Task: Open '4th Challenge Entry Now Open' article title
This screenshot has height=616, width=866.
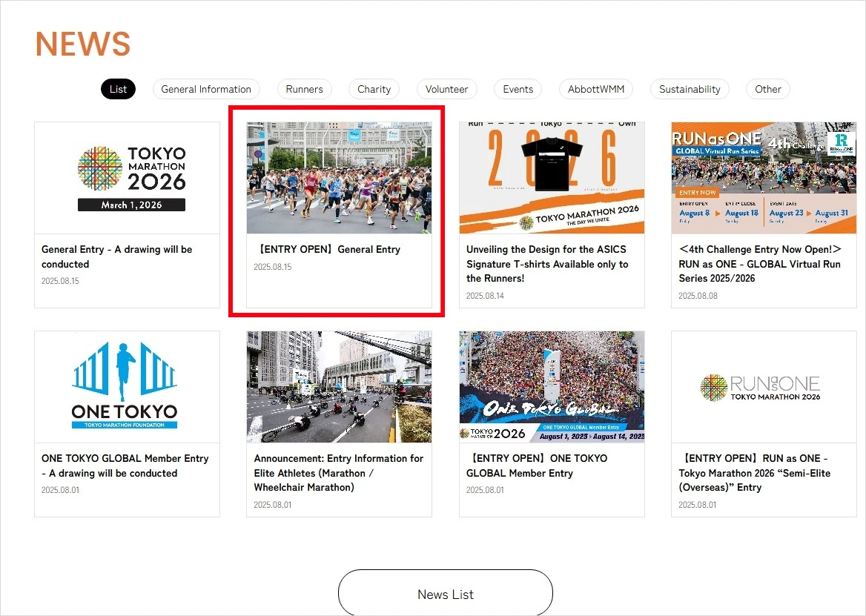Action: coord(760,264)
